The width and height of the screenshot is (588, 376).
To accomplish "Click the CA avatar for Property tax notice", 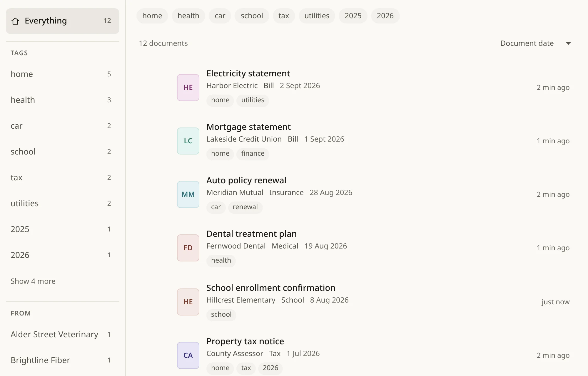I will point(188,355).
